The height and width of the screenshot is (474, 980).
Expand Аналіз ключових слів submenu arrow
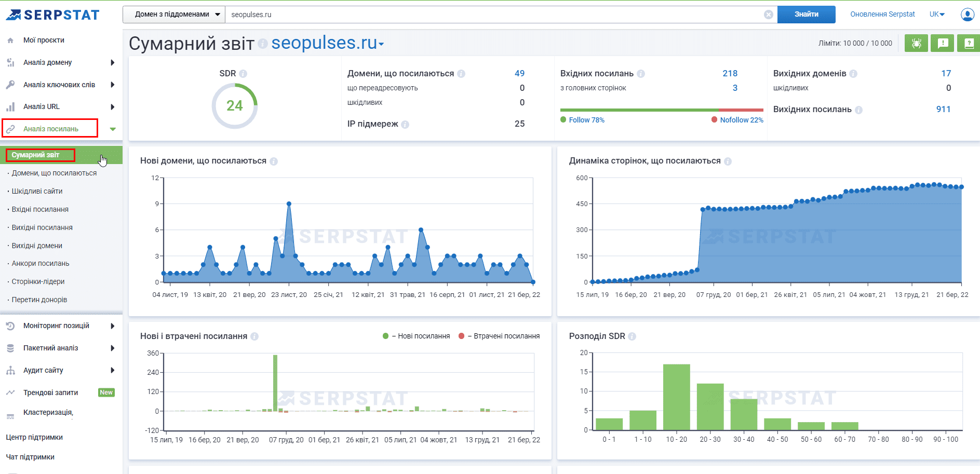[113, 85]
